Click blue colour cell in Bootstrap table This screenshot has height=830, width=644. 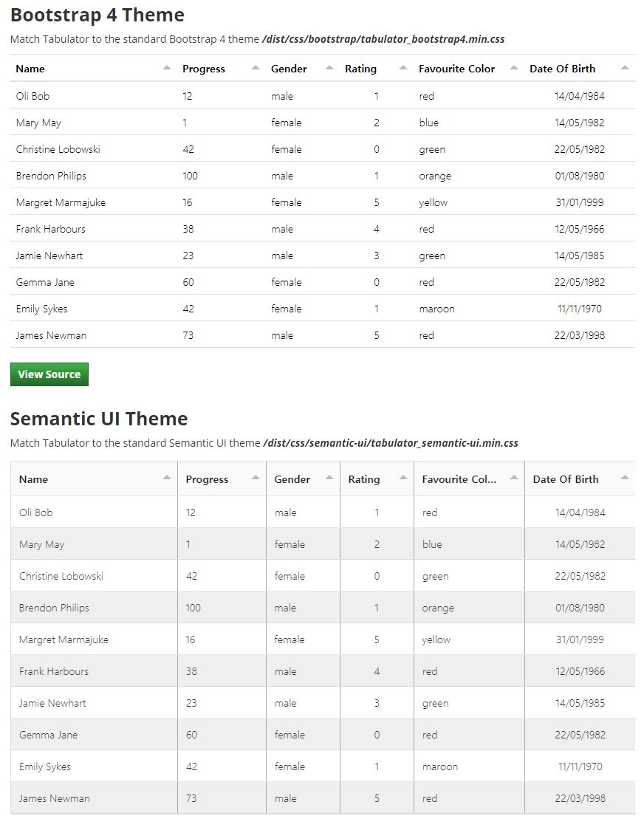[x=429, y=123]
